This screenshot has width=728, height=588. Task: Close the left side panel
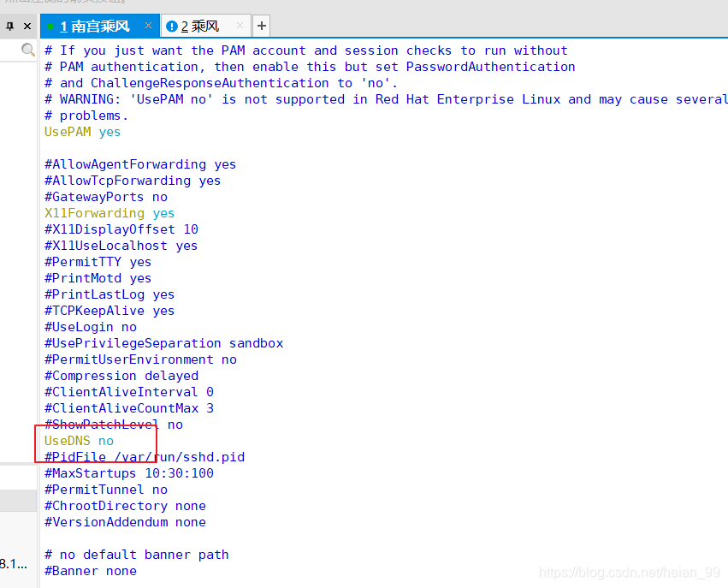27,26
